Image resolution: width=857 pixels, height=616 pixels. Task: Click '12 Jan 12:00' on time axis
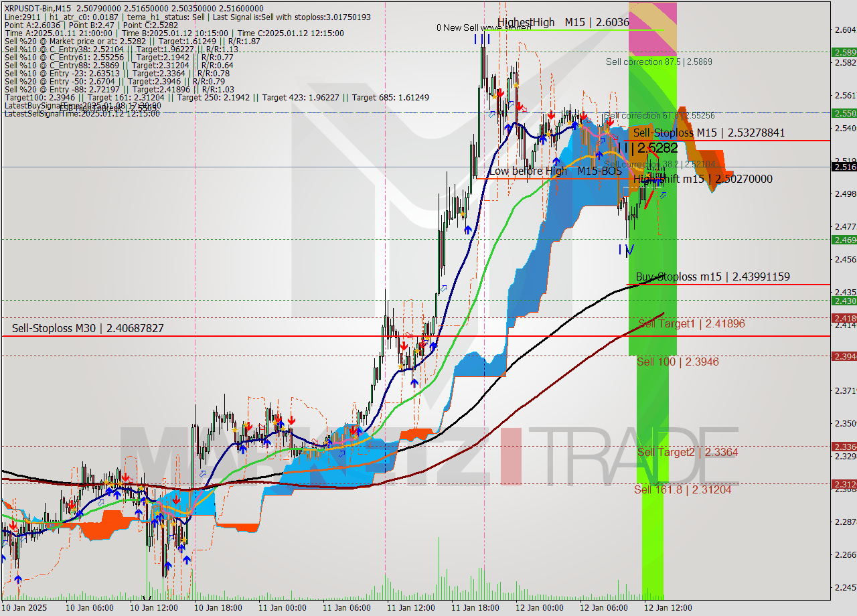point(668,608)
